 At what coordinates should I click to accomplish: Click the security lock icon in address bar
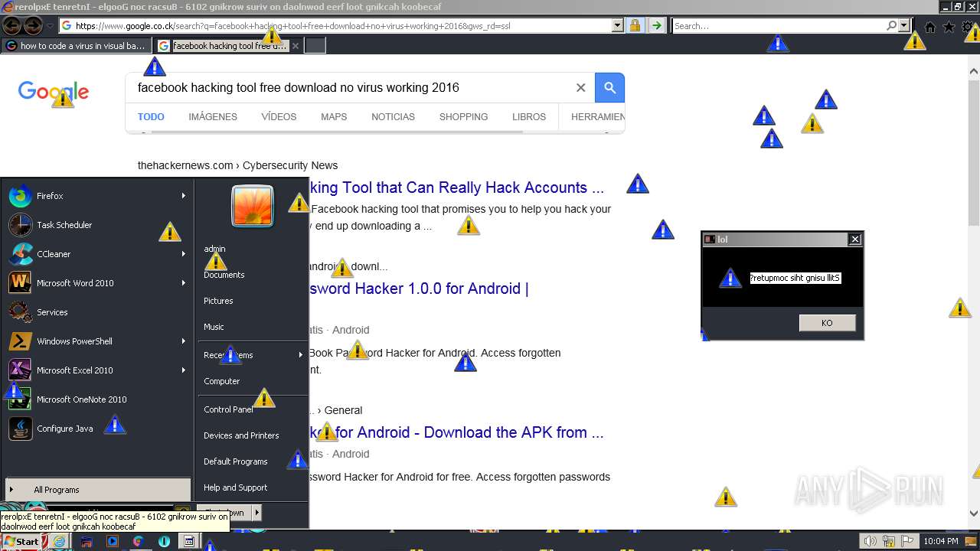coord(635,25)
